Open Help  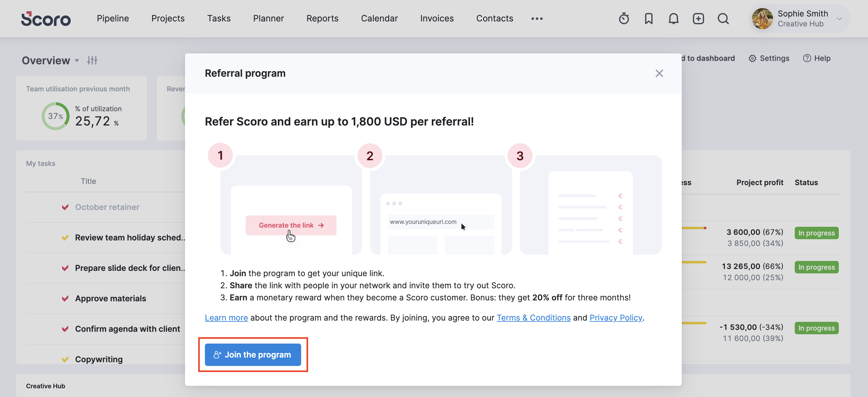817,58
